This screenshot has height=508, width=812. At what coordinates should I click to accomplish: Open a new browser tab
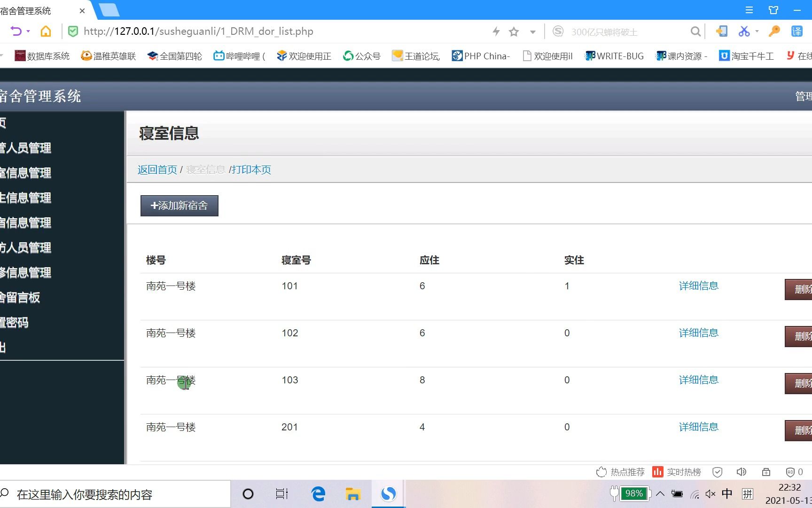[x=109, y=10]
